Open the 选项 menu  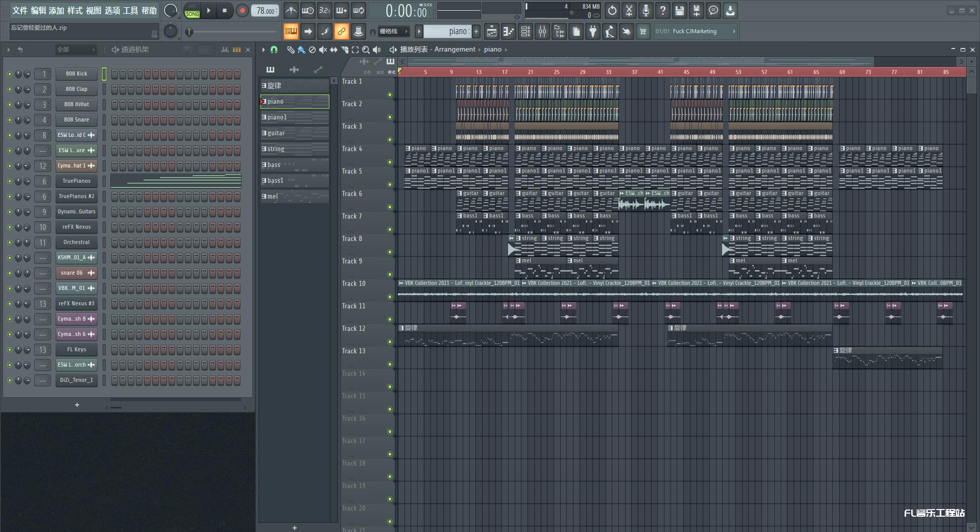point(112,10)
